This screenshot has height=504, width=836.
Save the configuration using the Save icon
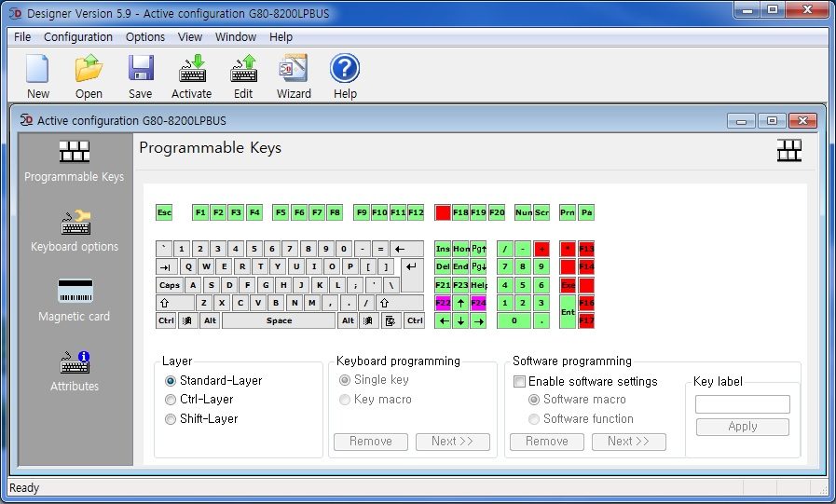(140, 69)
